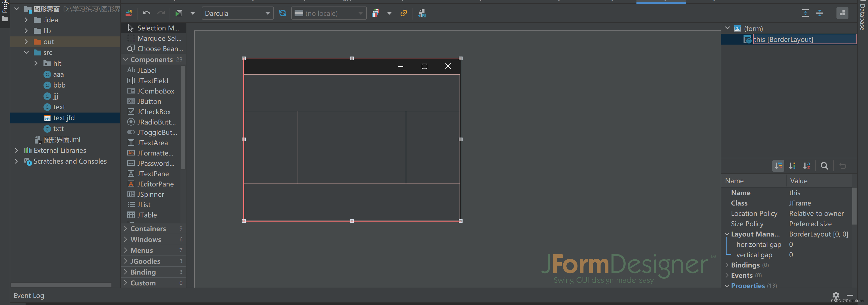868x305 pixels.
Task: Click the refresh look and feel icon
Action: [x=282, y=13]
